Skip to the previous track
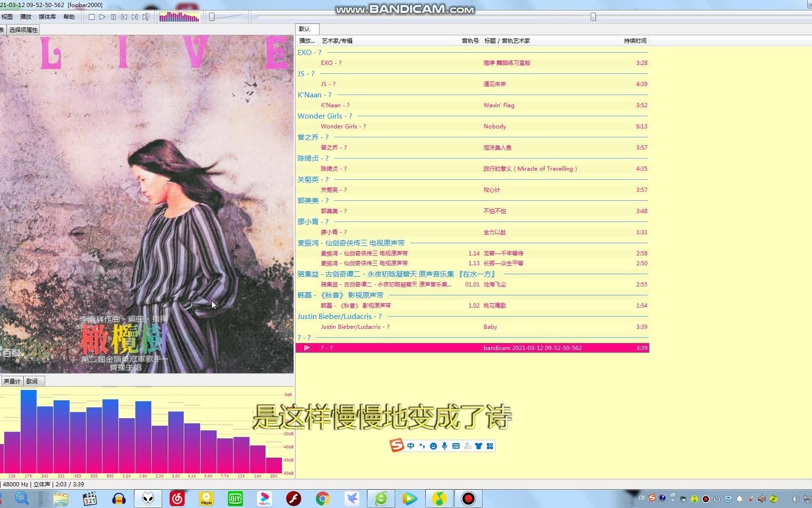812x508 pixels. click(x=124, y=17)
